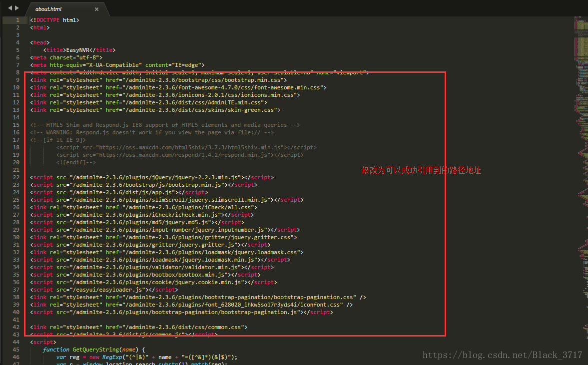This screenshot has height=365, width=588.
Task: Click the easyui/easyloader.js script line
Action: (104, 290)
